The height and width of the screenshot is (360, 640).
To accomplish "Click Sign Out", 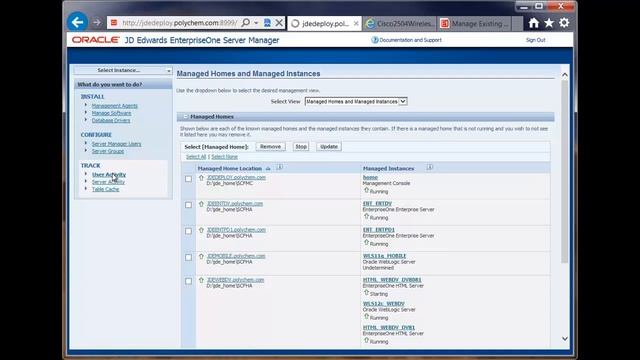I will 535,40.
